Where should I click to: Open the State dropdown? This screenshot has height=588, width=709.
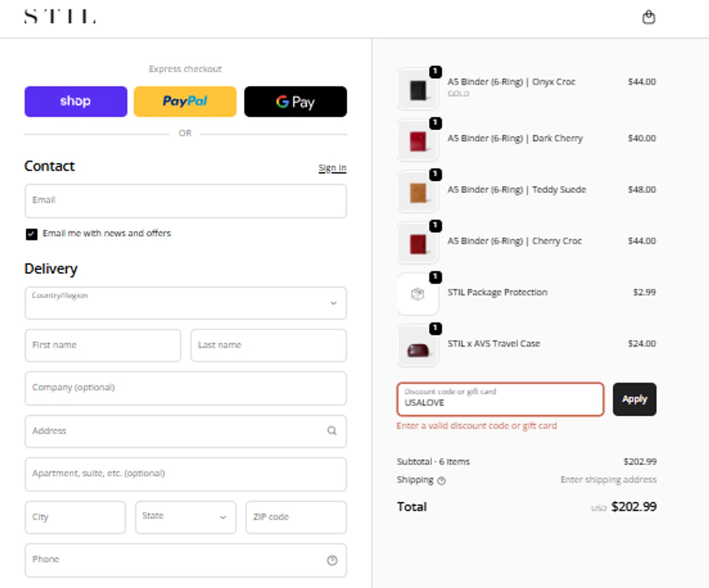pos(185,517)
